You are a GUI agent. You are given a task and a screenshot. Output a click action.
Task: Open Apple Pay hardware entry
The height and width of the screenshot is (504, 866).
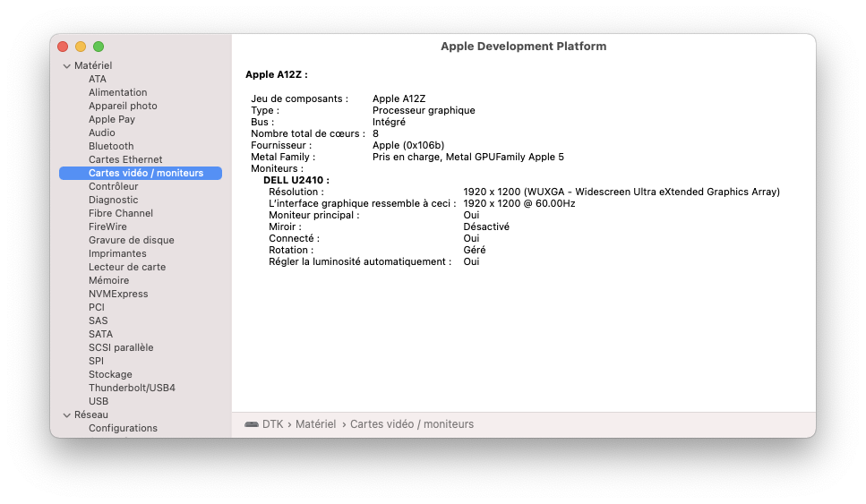click(112, 119)
